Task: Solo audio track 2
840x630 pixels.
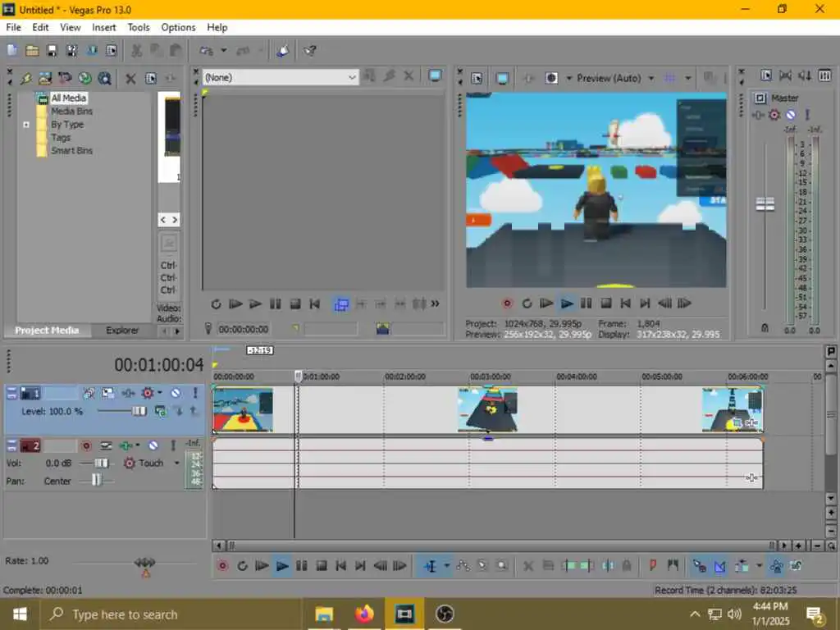Action: coord(173,445)
